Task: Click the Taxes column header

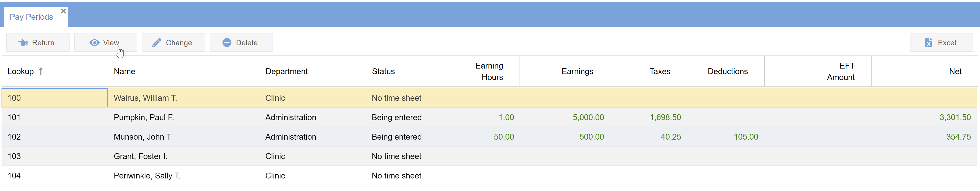Action: click(x=659, y=72)
